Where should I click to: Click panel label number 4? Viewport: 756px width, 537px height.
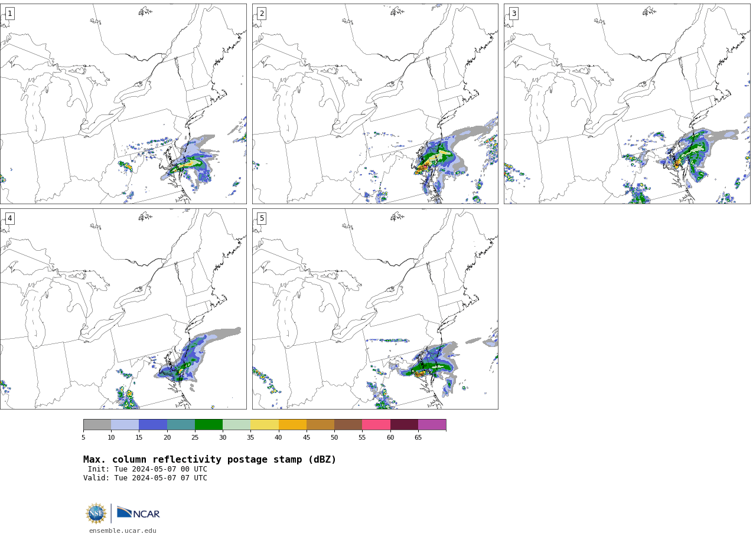[x=9, y=218]
